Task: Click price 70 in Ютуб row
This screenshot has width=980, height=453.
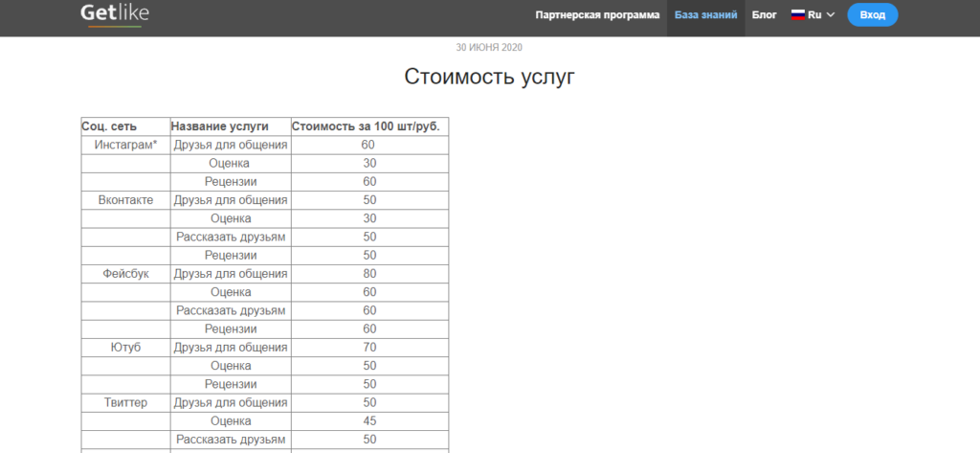Action: coord(369,348)
